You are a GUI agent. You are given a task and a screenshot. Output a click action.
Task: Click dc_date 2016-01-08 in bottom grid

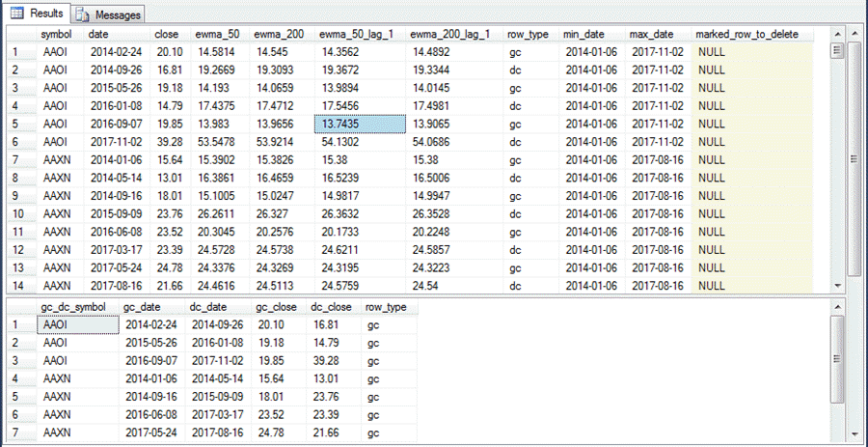[x=218, y=343]
